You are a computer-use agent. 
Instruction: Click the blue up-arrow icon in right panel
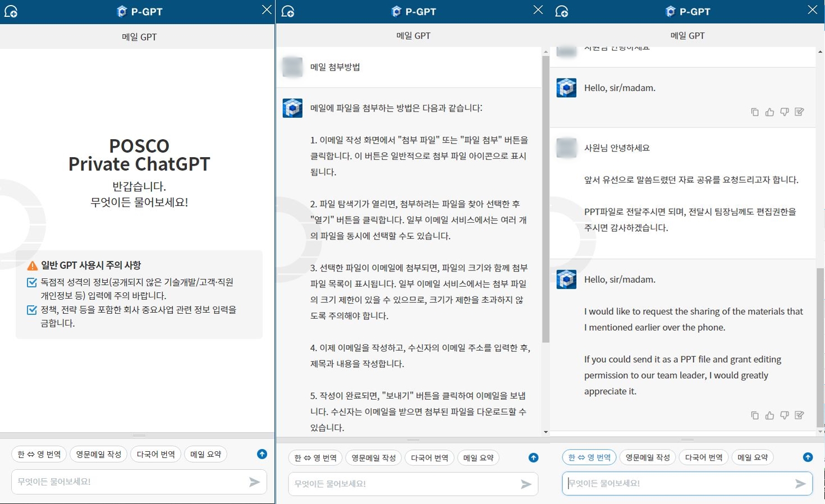808,457
